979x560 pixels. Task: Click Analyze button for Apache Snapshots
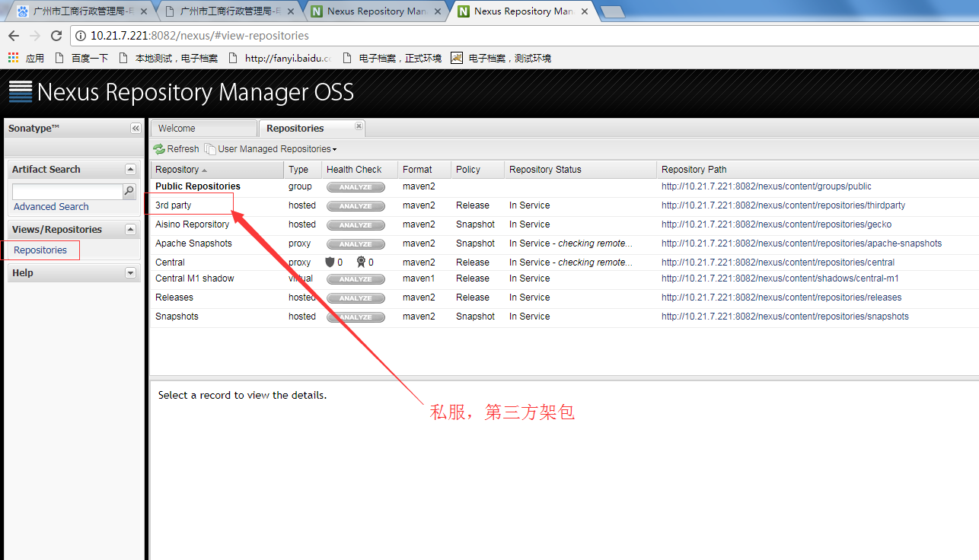pos(356,243)
